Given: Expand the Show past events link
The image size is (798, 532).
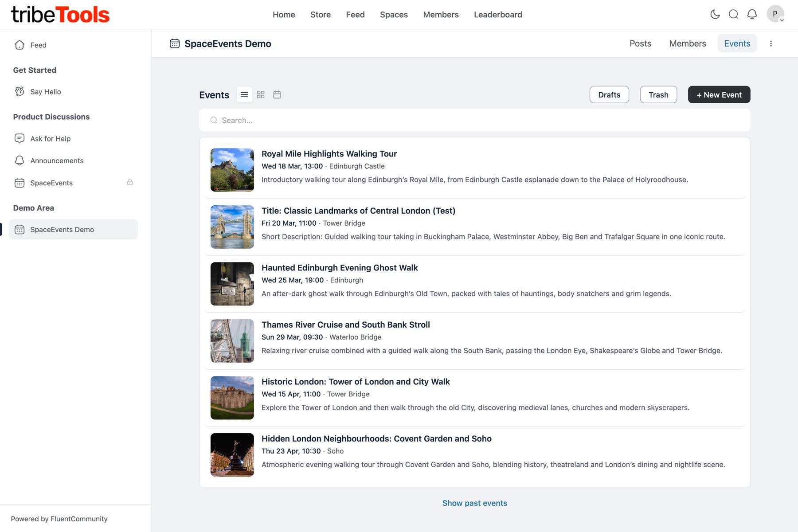Looking at the screenshot, I should coord(474,503).
